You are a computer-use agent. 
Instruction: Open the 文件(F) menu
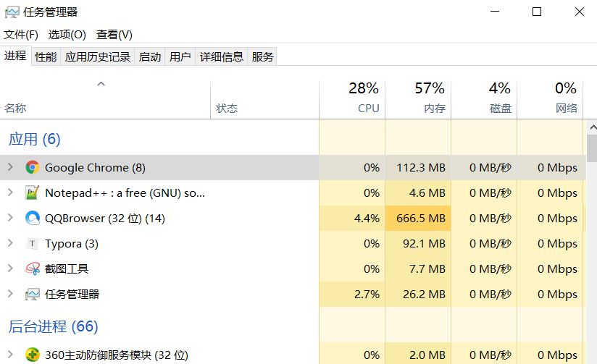pyautogui.click(x=21, y=35)
